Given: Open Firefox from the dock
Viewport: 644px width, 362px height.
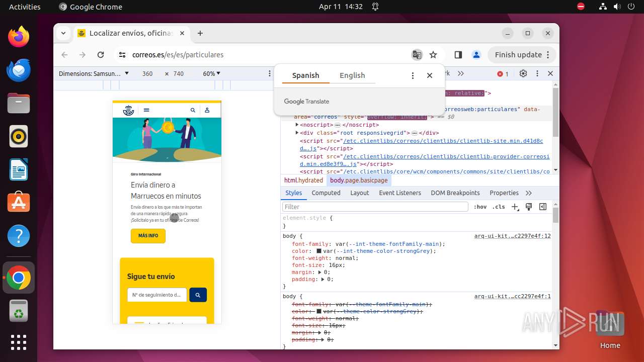Looking at the screenshot, I should pyautogui.click(x=19, y=37).
